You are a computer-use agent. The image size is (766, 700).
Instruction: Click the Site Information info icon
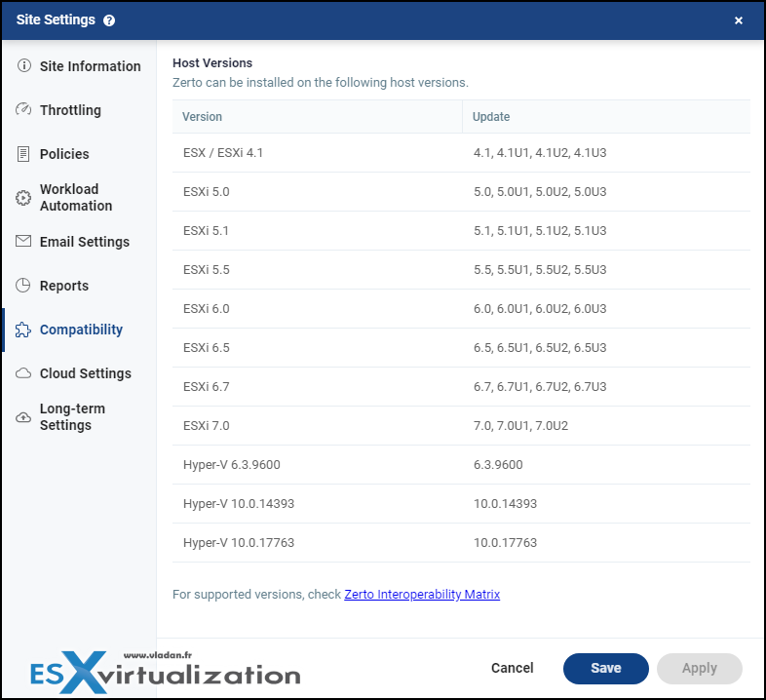click(x=24, y=65)
